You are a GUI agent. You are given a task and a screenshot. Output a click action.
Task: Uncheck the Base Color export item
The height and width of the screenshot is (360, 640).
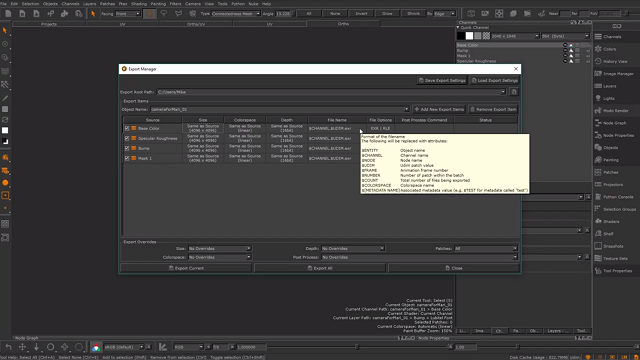point(127,128)
